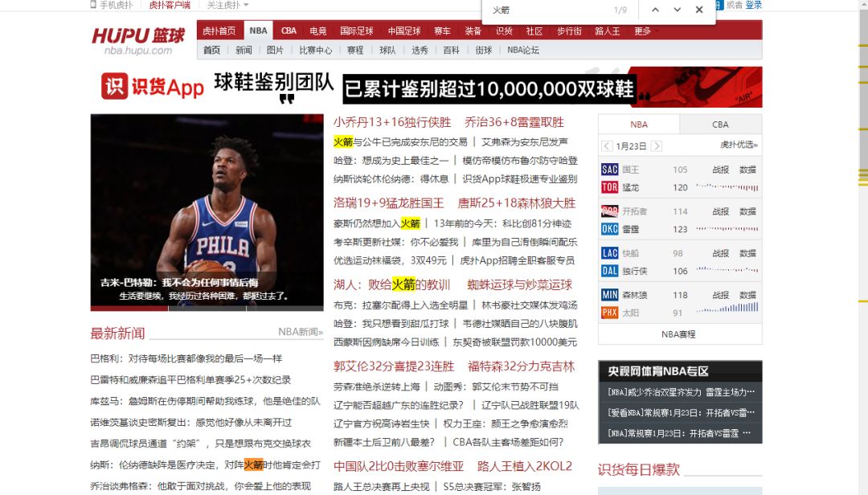Click 登录 link at top right
This screenshot has height=495, width=868.
[753, 5]
